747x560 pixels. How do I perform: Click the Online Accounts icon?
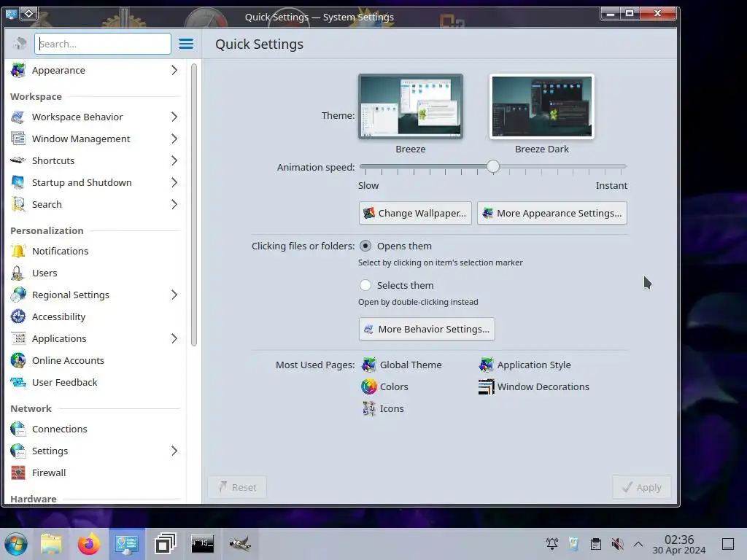[18, 360]
